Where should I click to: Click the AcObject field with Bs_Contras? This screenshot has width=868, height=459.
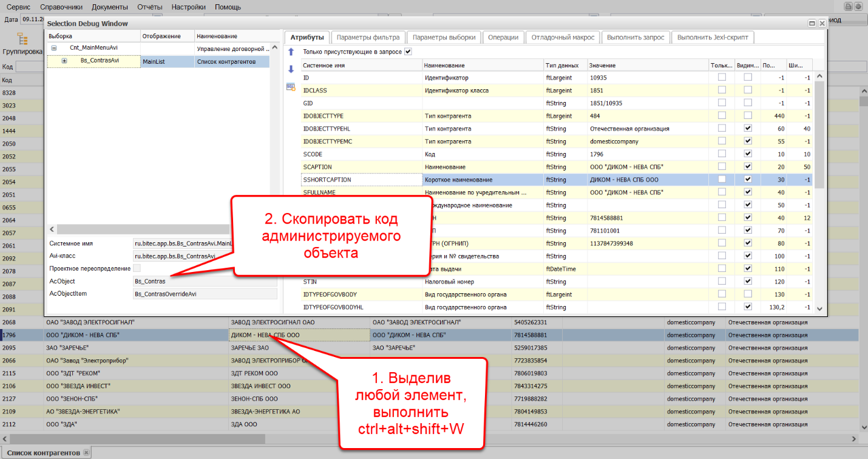tap(205, 281)
